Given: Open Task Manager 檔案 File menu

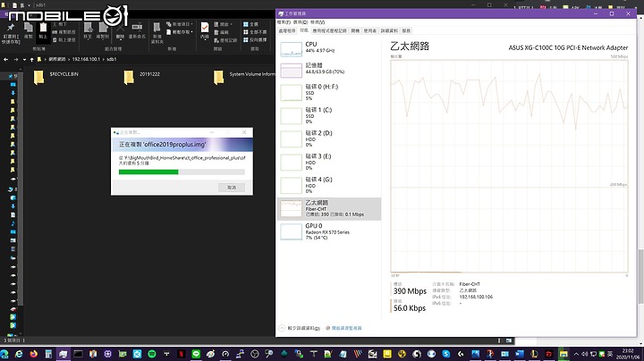Looking at the screenshot, I should tap(284, 22).
